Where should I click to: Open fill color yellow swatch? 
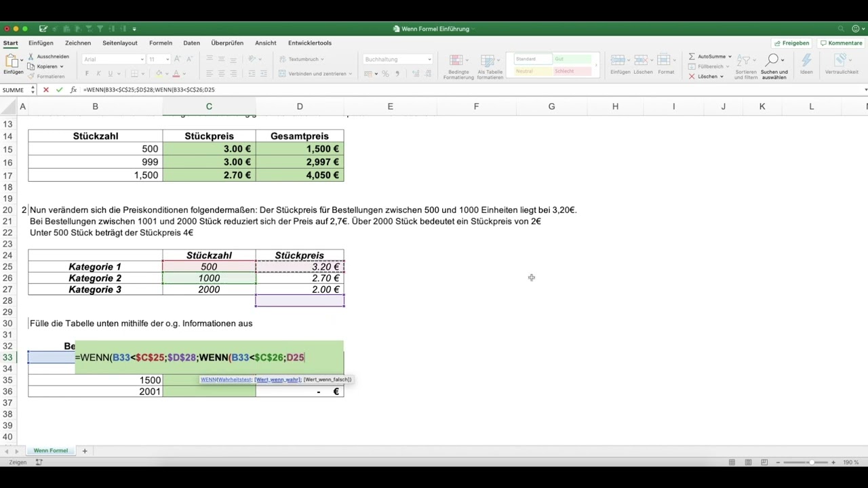point(159,73)
